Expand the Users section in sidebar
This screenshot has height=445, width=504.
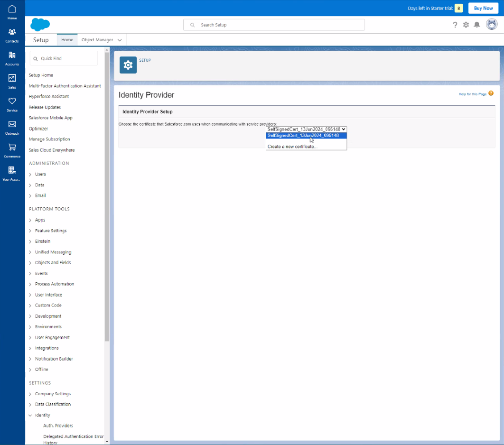[30, 174]
